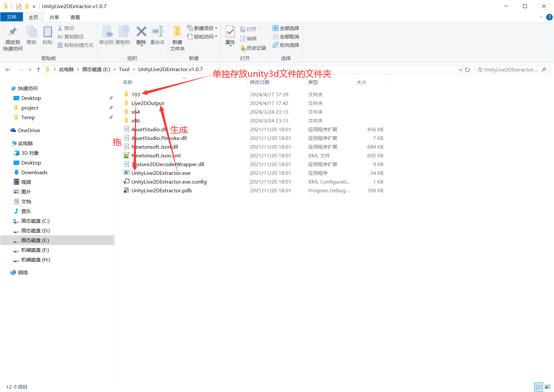554x392 pixels.
Task: Switch to details view button
Action: pos(539,387)
